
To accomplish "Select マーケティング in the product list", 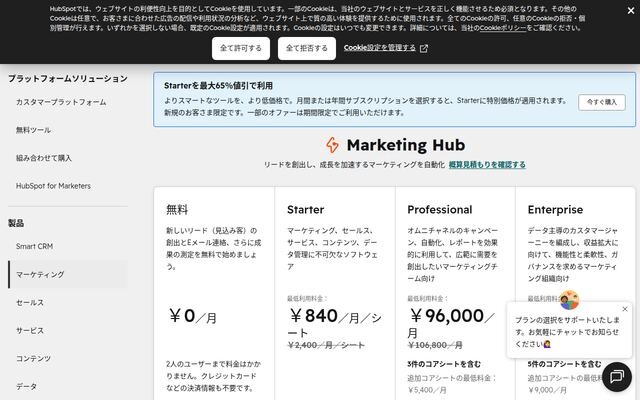I will tap(68, 274).
